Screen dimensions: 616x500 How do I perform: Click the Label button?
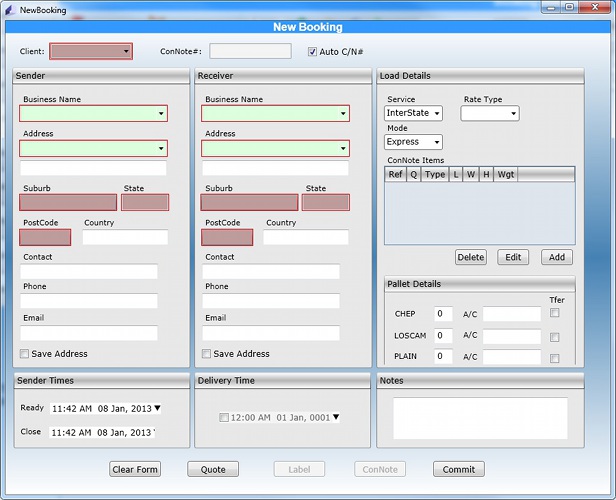299,469
